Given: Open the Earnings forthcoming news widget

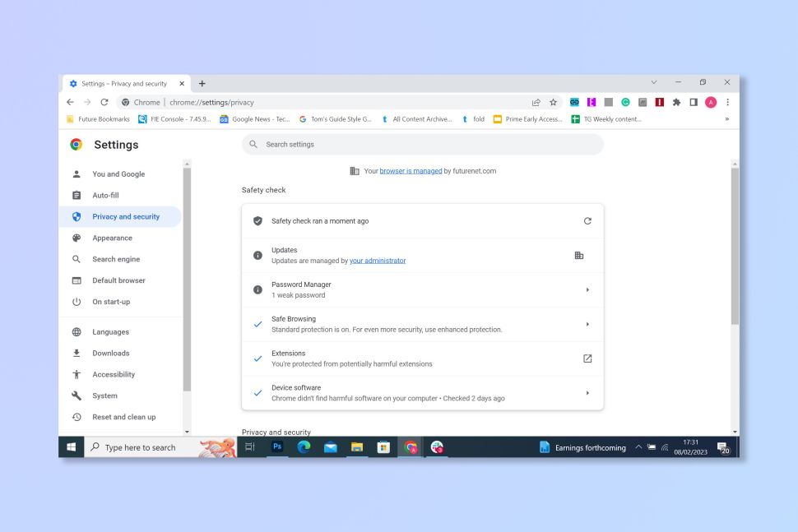Looking at the screenshot, I should (x=582, y=447).
